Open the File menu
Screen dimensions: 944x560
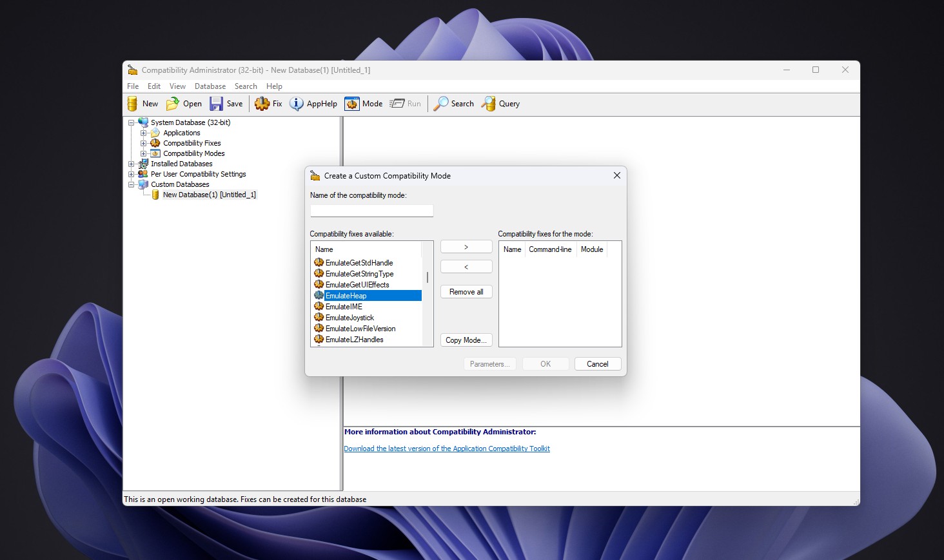[133, 86]
